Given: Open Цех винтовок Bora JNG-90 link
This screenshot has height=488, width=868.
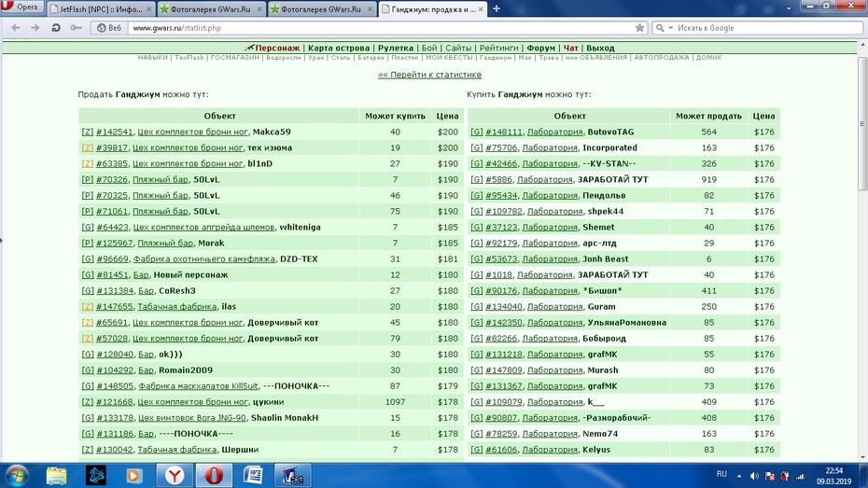Looking at the screenshot, I should pos(192,418).
